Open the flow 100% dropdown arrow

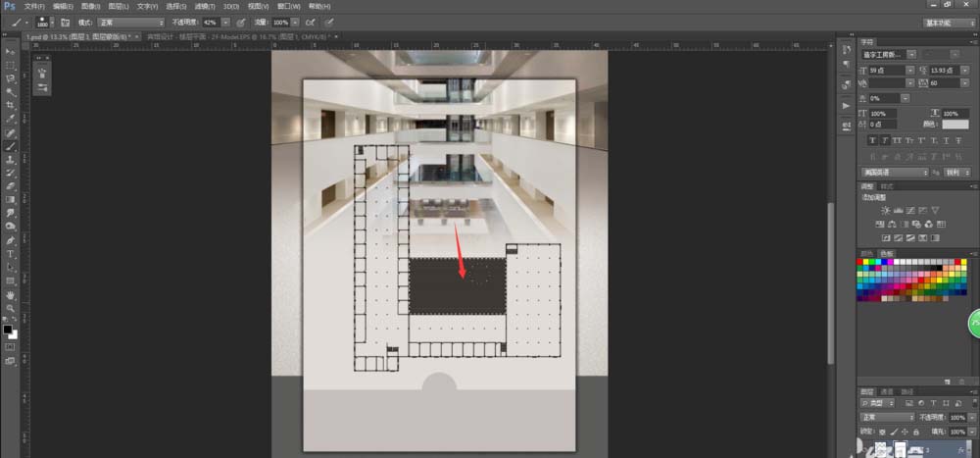[x=294, y=23]
